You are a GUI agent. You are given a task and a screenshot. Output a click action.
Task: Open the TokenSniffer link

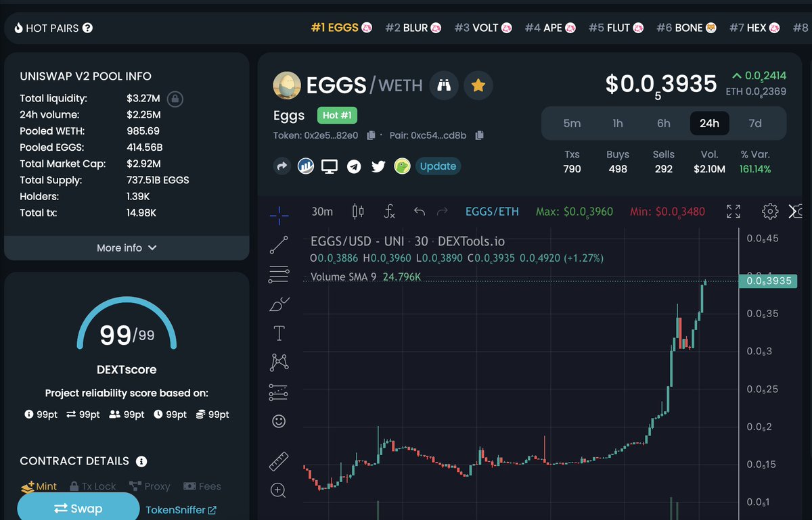tap(181, 510)
